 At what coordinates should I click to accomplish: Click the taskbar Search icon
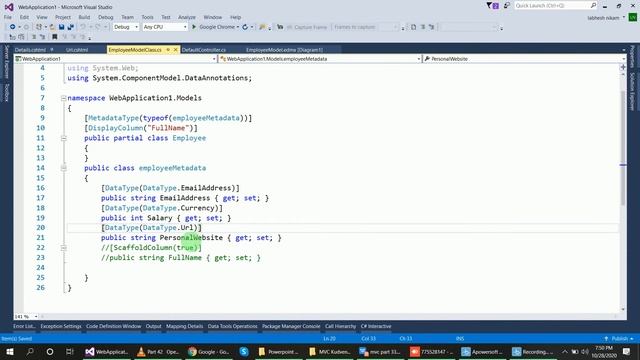click(x=30, y=351)
